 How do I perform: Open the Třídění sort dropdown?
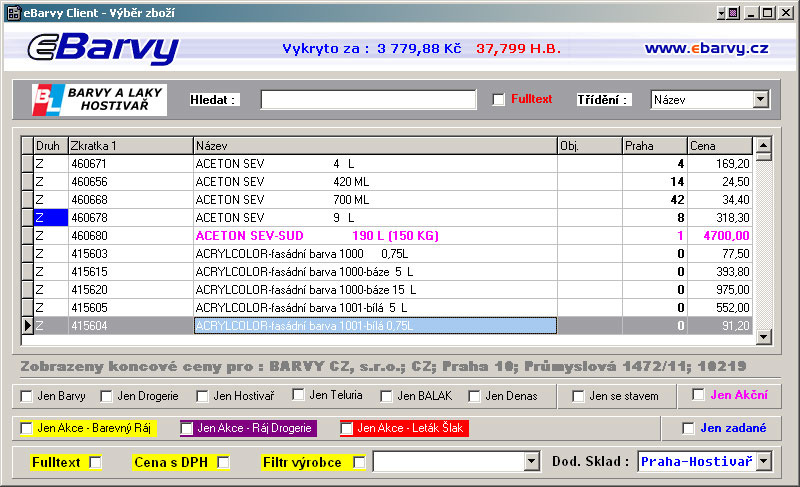(760, 99)
